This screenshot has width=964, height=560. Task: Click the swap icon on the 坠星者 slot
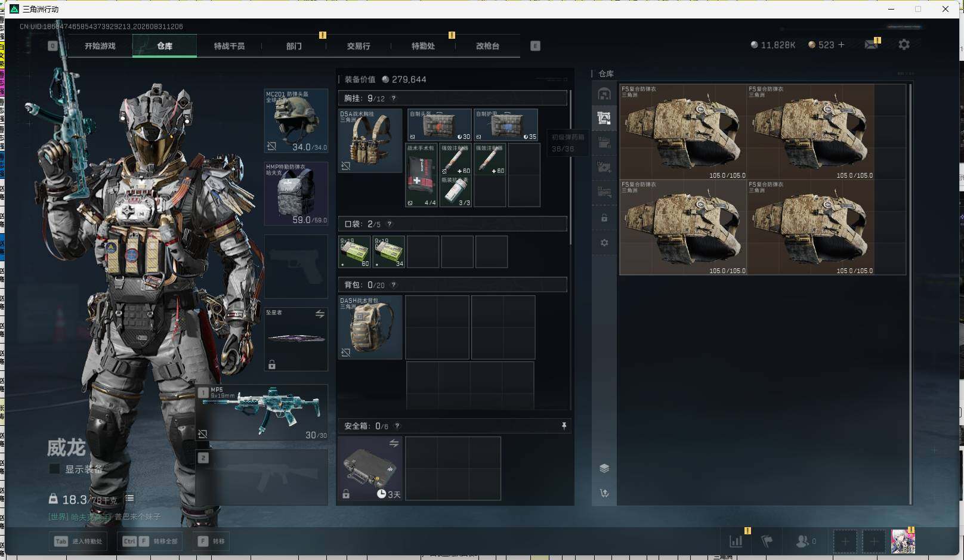pyautogui.click(x=320, y=314)
